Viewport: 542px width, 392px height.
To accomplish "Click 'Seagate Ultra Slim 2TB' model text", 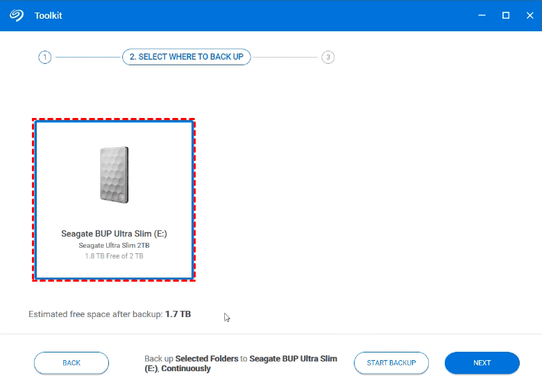I will click(114, 246).
